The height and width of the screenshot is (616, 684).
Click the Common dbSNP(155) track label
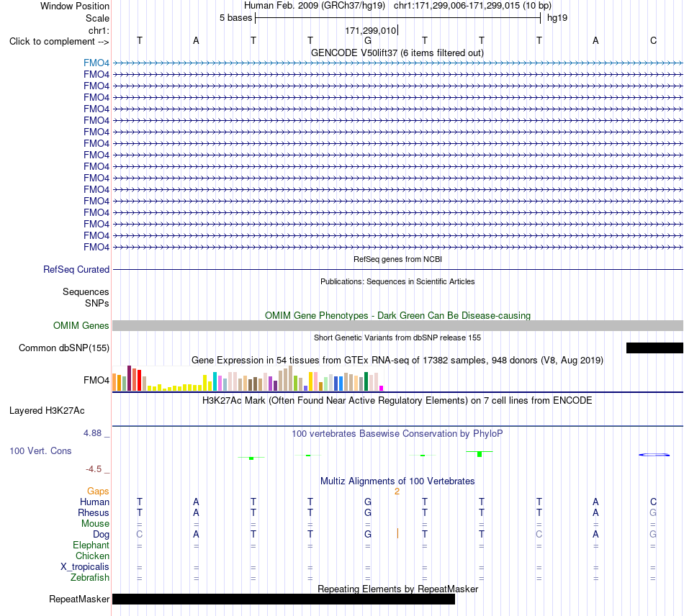point(64,348)
